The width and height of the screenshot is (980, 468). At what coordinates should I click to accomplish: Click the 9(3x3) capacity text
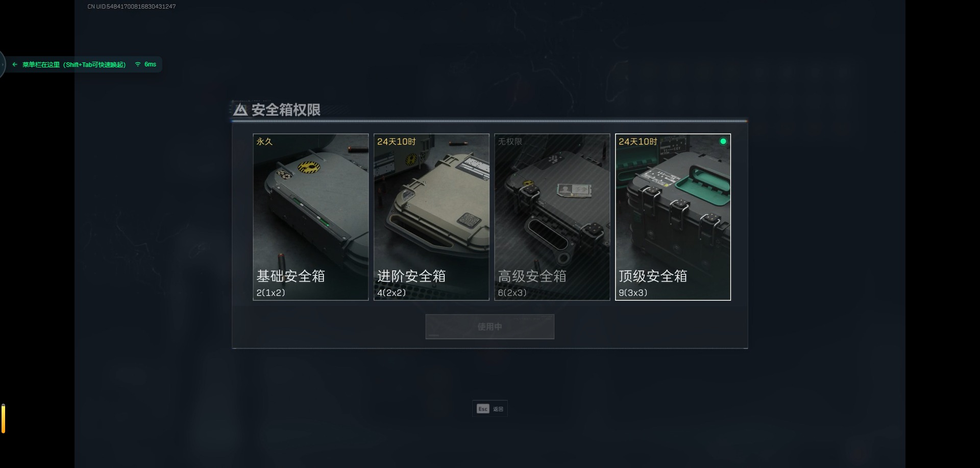633,293
